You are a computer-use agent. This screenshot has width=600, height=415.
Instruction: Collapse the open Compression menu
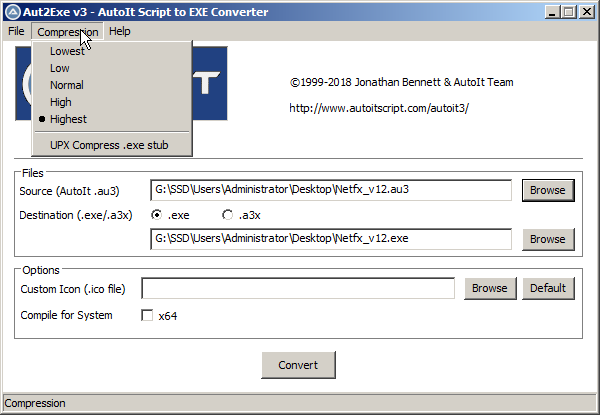point(68,32)
